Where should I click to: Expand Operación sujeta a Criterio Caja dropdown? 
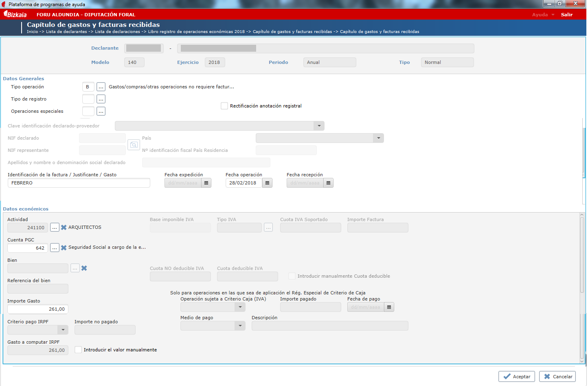tap(240, 307)
